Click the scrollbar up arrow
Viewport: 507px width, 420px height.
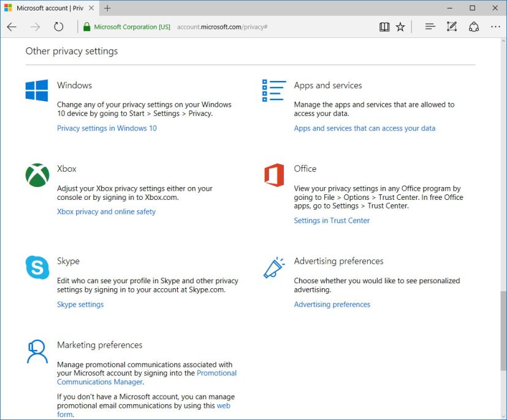coord(503,41)
